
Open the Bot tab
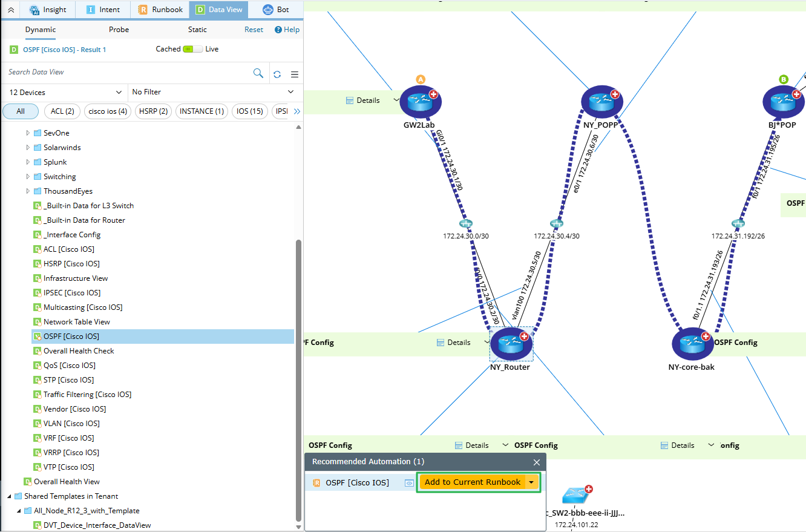click(x=275, y=10)
